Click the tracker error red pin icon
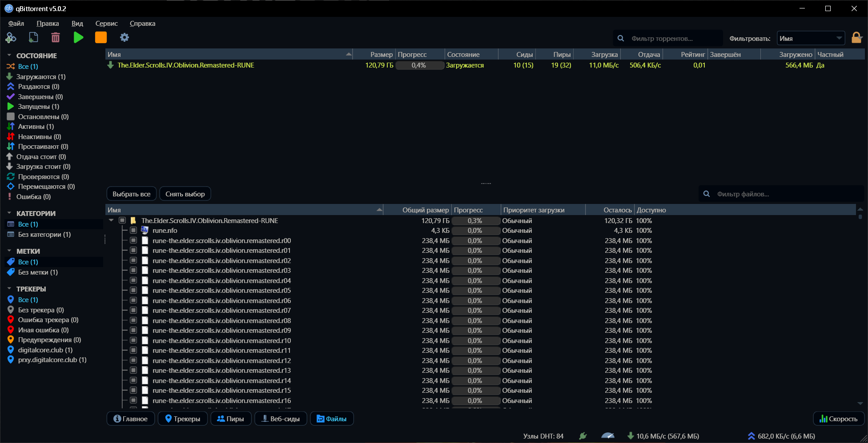868x443 pixels. coord(11,320)
